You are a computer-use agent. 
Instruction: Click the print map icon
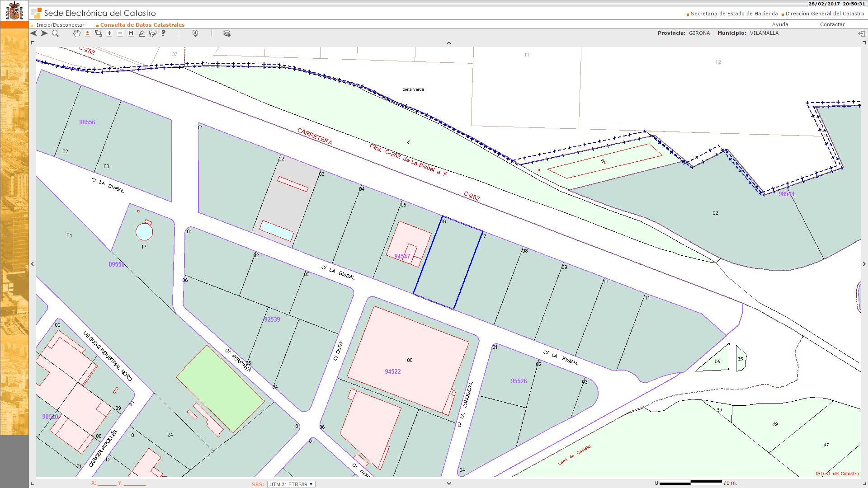153,33
